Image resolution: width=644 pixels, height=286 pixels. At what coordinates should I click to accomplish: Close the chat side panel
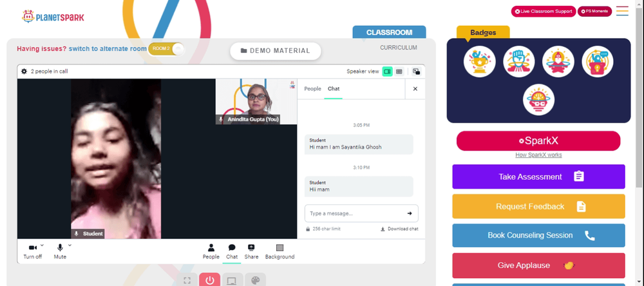[x=415, y=89]
